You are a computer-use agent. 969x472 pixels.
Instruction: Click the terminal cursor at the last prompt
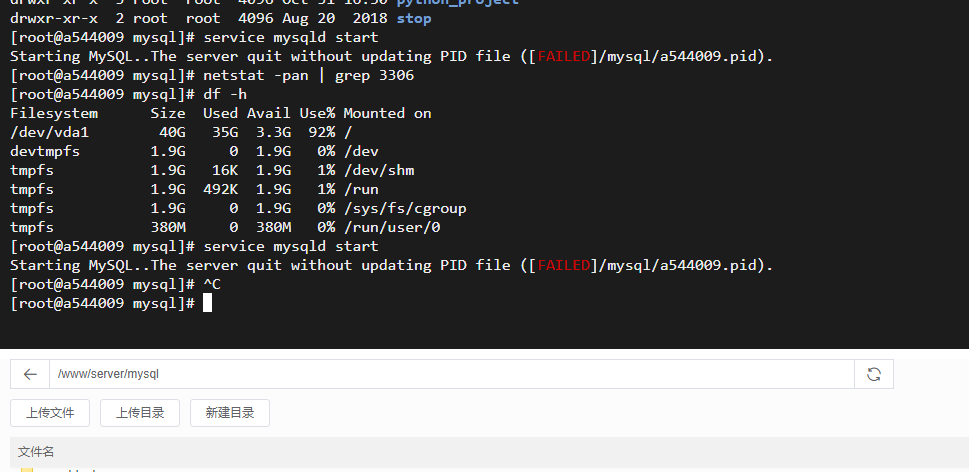coord(208,303)
